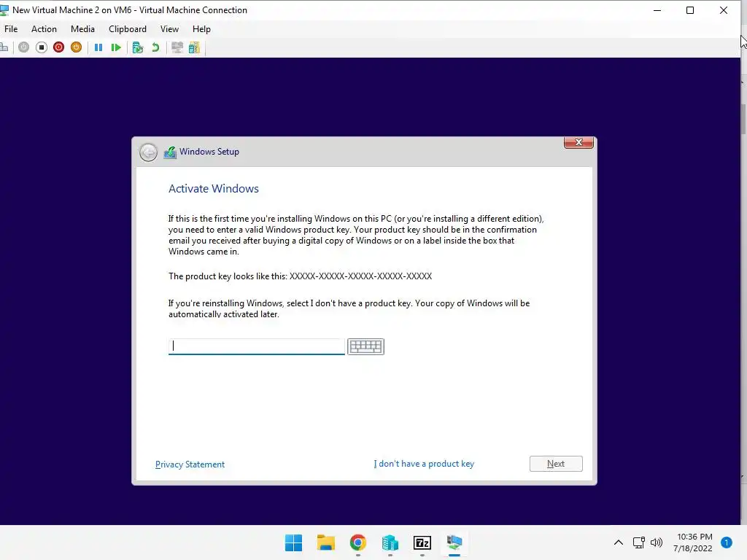The width and height of the screenshot is (747, 560).
Task: Click the Ctrl+Alt+Delete toolbar icon
Action: point(4,47)
